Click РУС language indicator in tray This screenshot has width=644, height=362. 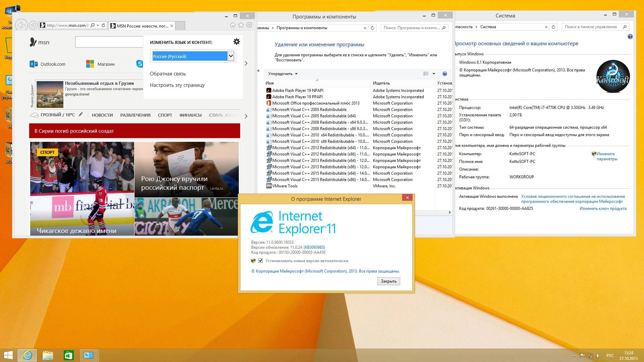coord(610,355)
